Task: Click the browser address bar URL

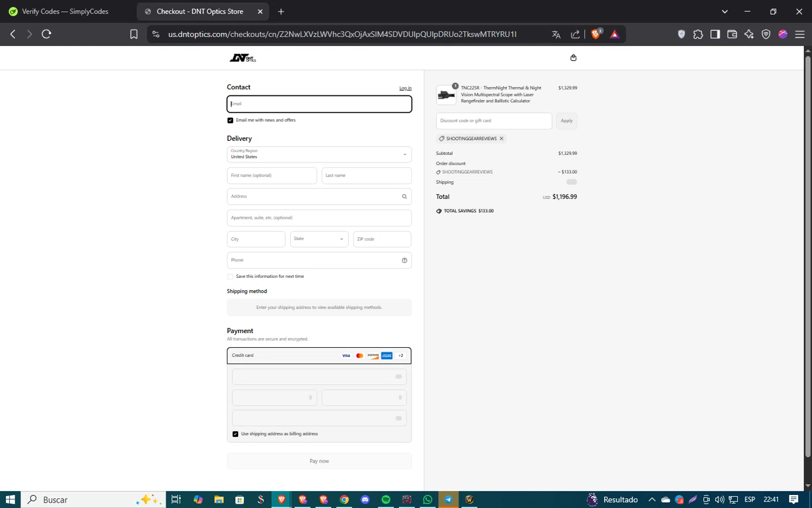Action: click(342, 34)
